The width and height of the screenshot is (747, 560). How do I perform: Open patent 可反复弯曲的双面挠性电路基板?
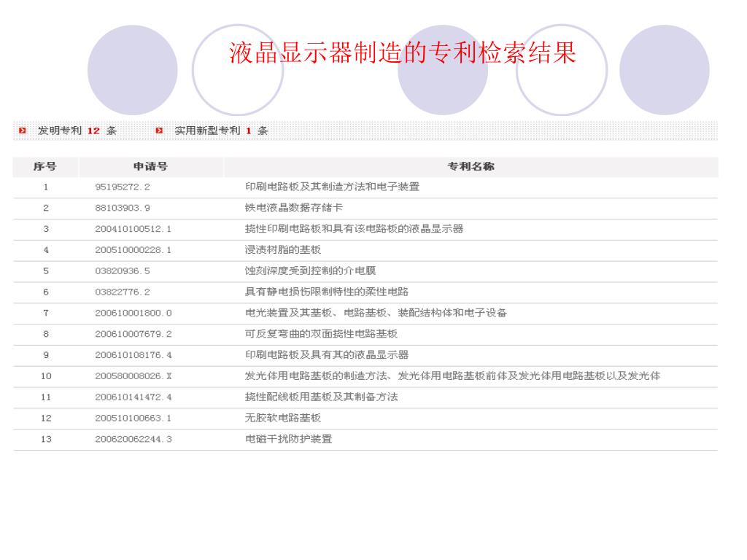pyautogui.click(x=321, y=333)
